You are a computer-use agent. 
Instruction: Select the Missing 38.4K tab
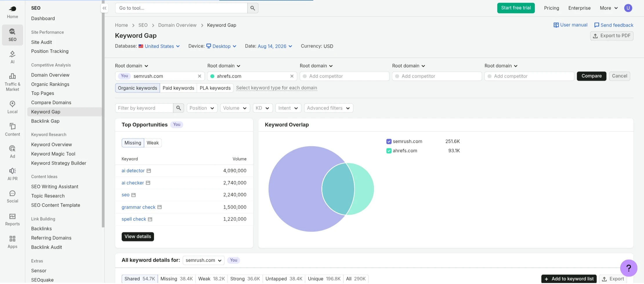(176, 279)
